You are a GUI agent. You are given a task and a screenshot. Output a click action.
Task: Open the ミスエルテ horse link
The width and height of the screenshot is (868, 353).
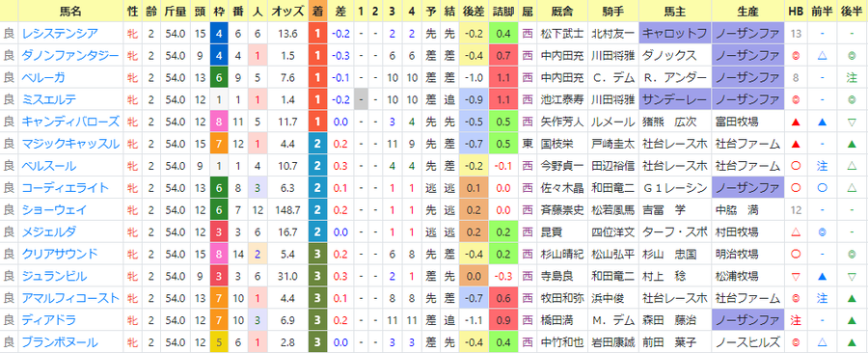tap(49, 100)
